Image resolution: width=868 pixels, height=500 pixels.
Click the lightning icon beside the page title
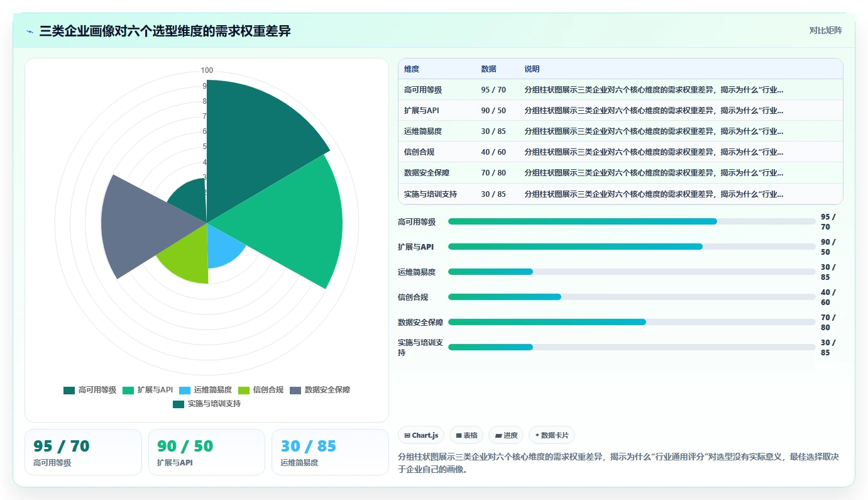[30, 31]
